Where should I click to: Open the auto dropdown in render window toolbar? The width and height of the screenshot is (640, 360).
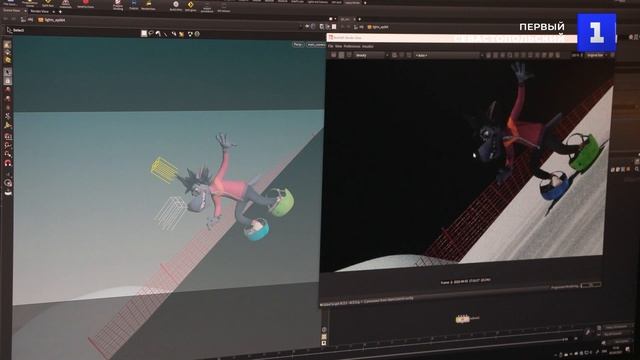tap(449, 55)
